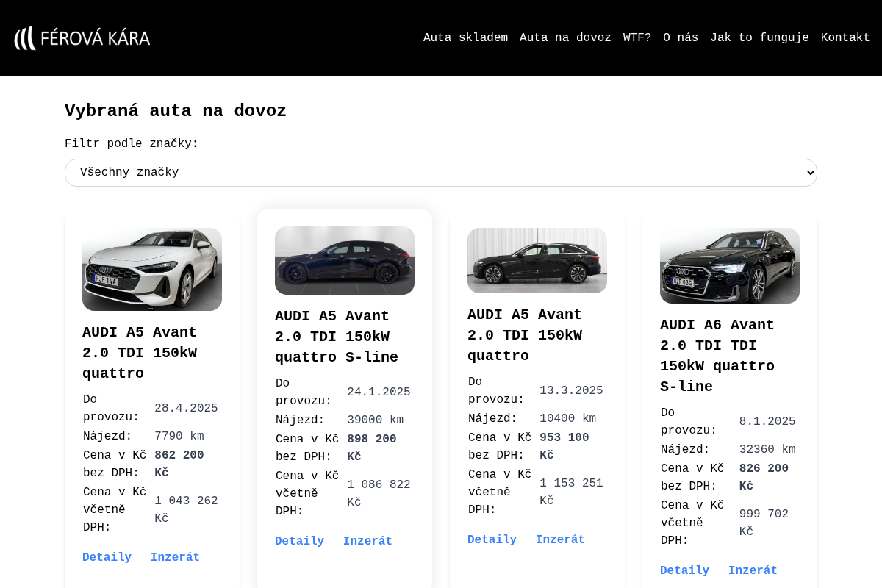View Detaily for the car with 10400 km

(492, 540)
